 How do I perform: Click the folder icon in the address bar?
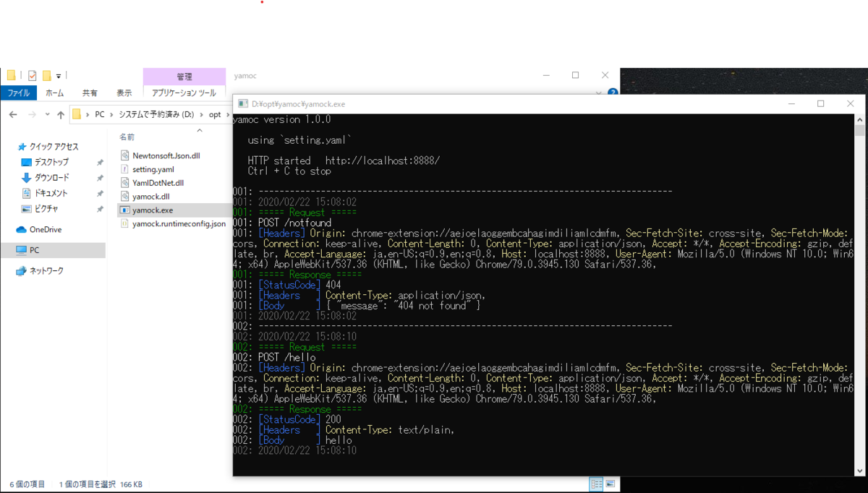pos(76,114)
